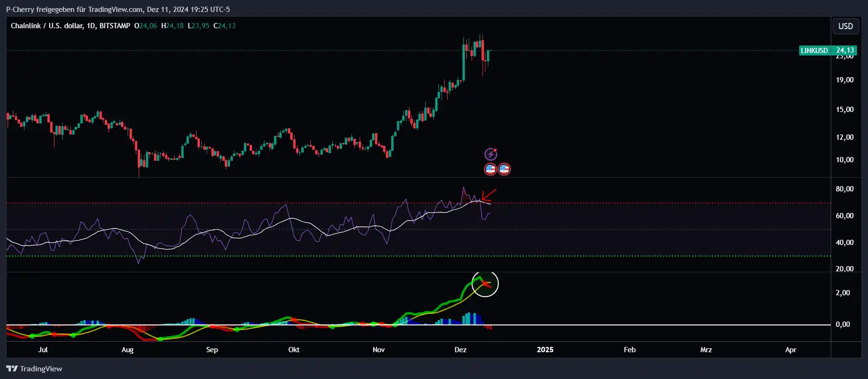Click the Aug time axis label
The image size is (868, 379).
point(128,350)
